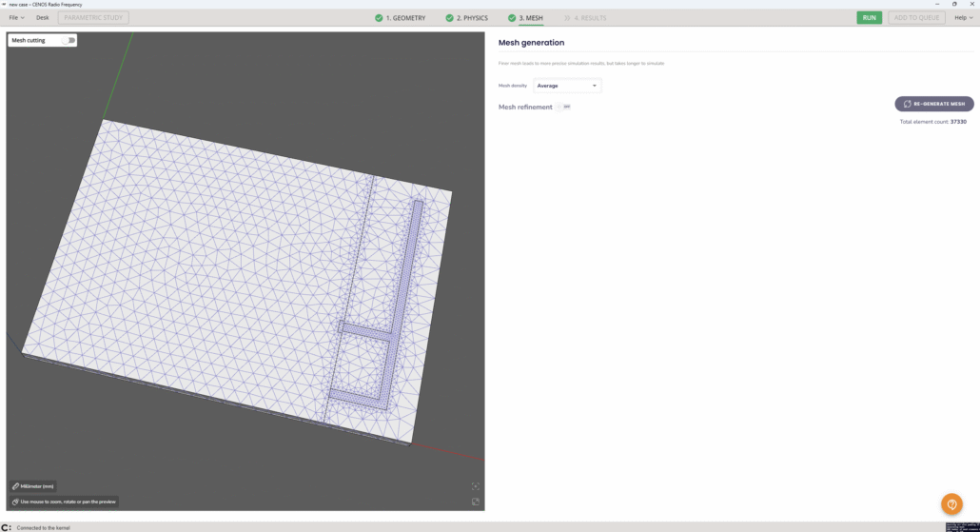Click the Millimeter (mm) units badge

[33, 486]
